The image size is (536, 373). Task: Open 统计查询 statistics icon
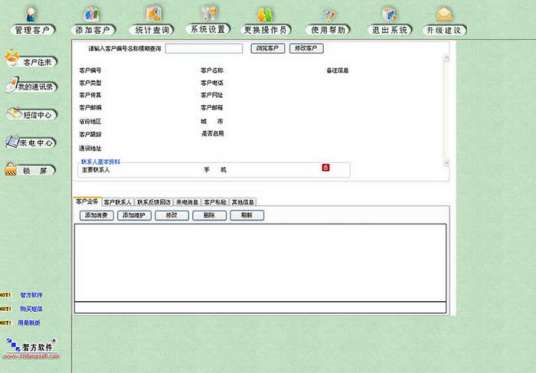click(x=152, y=21)
